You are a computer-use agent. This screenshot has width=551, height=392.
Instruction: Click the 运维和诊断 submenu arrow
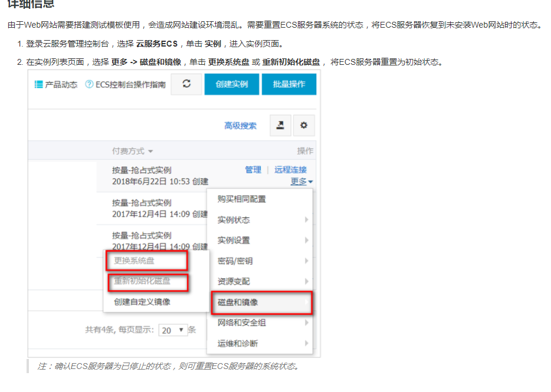(x=306, y=344)
